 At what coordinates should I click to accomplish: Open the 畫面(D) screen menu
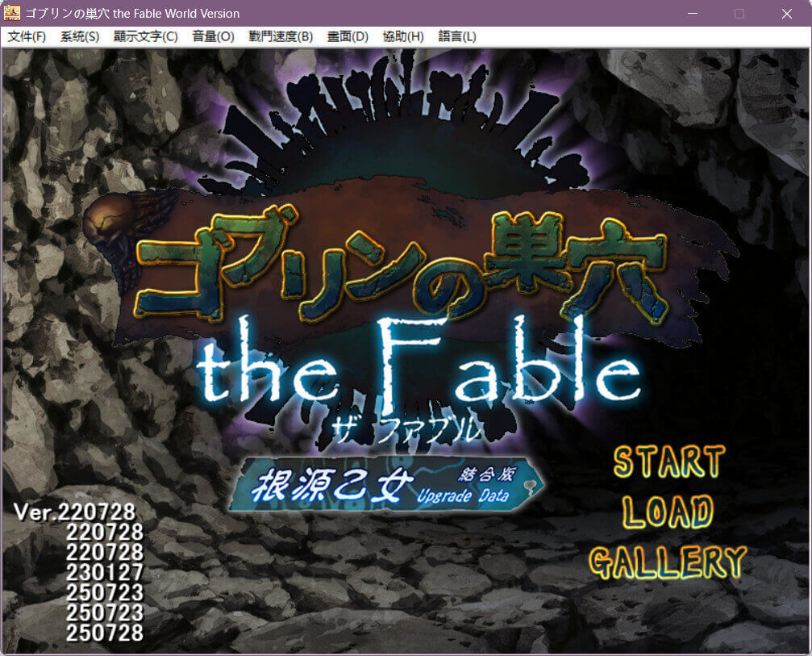[348, 37]
